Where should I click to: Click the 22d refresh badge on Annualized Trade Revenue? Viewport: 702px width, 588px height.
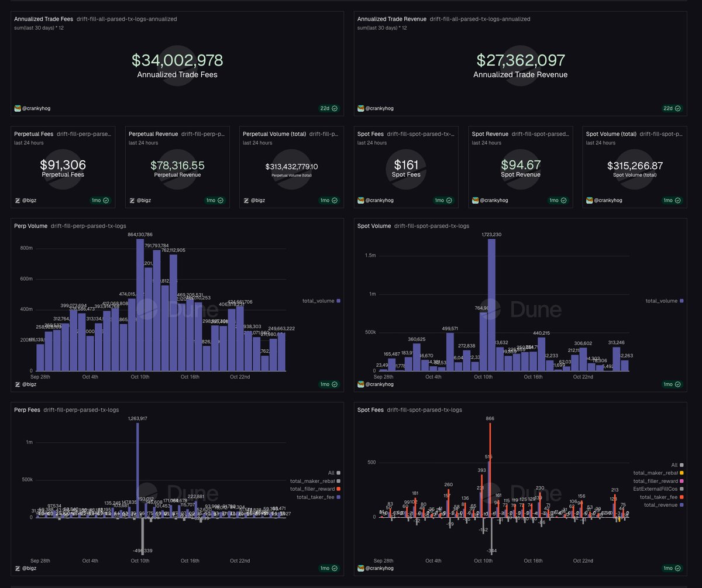coord(672,108)
